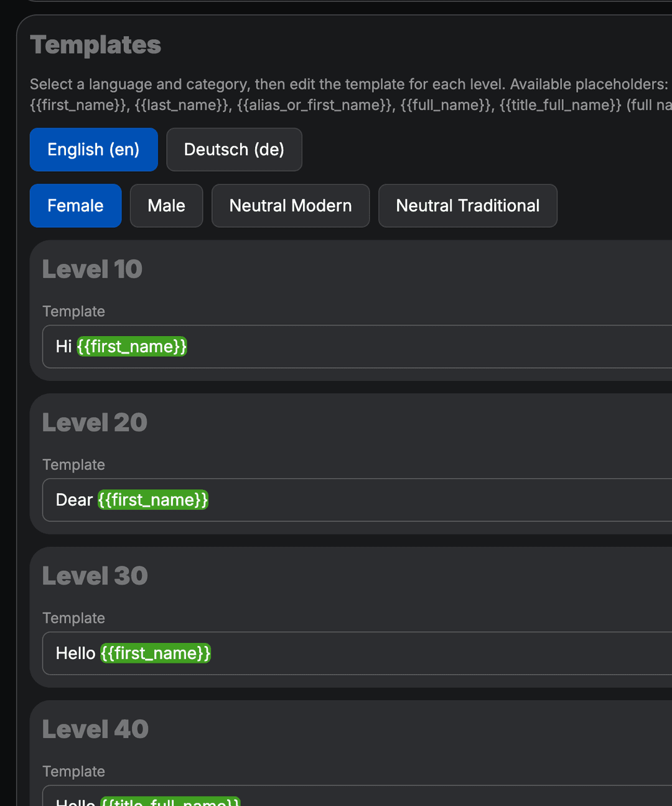Click the 'Select a language and category' description
This screenshot has height=806, width=672.
point(351,95)
